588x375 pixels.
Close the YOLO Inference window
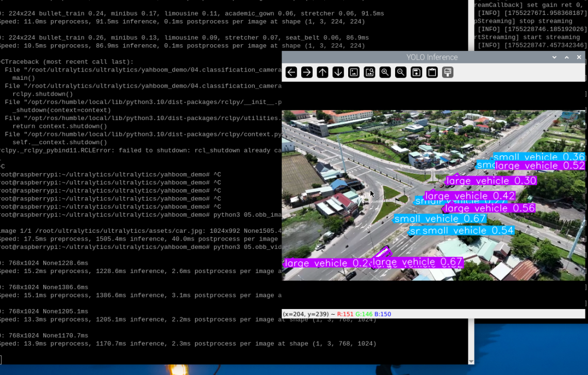click(x=579, y=57)
